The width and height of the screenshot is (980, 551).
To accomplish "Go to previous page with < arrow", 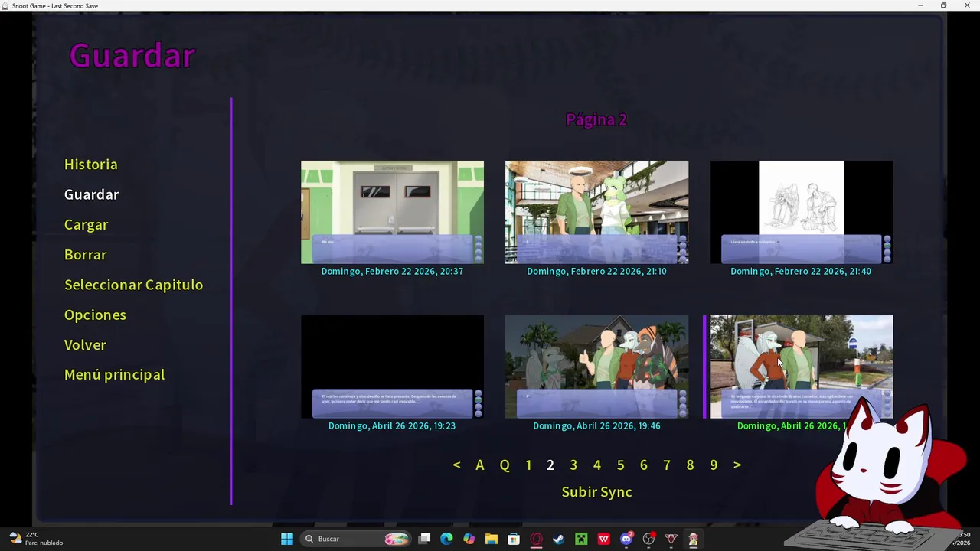I will point(456,465).
